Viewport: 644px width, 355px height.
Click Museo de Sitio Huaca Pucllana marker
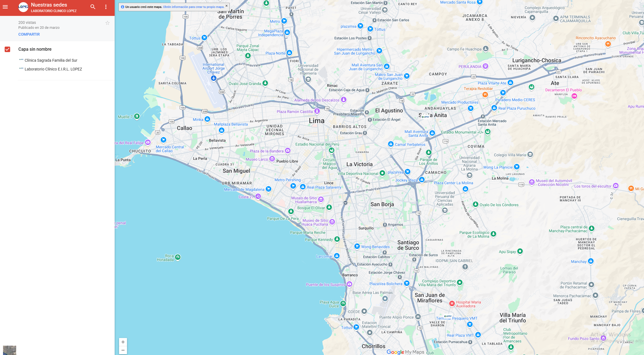coord(332,222)
